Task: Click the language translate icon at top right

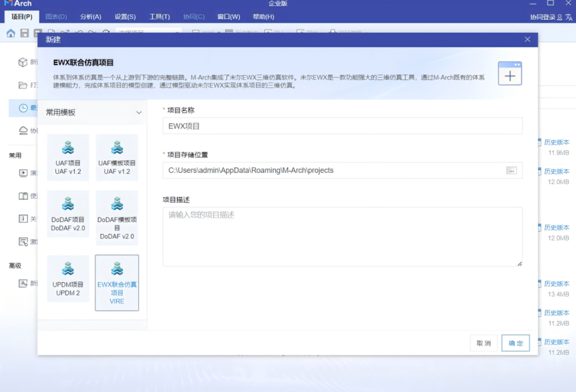Action: click(x=569, y=17)
